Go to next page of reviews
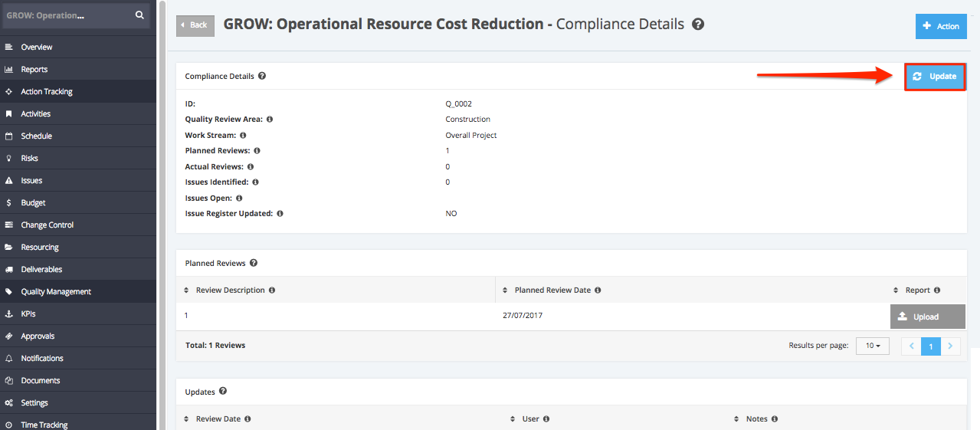 click(950, 346)
